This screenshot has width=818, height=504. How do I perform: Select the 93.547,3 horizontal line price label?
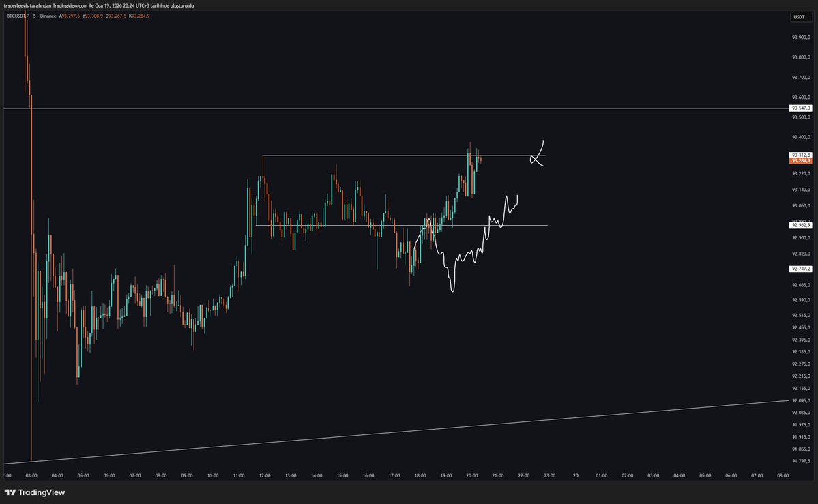[x=800, y=108]
